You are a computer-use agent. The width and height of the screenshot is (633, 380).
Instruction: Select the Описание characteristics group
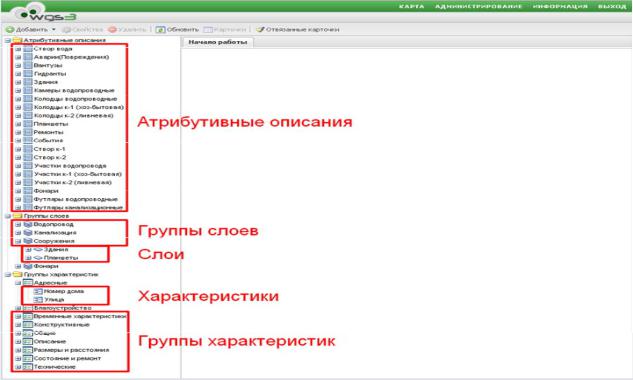point(50,342)
